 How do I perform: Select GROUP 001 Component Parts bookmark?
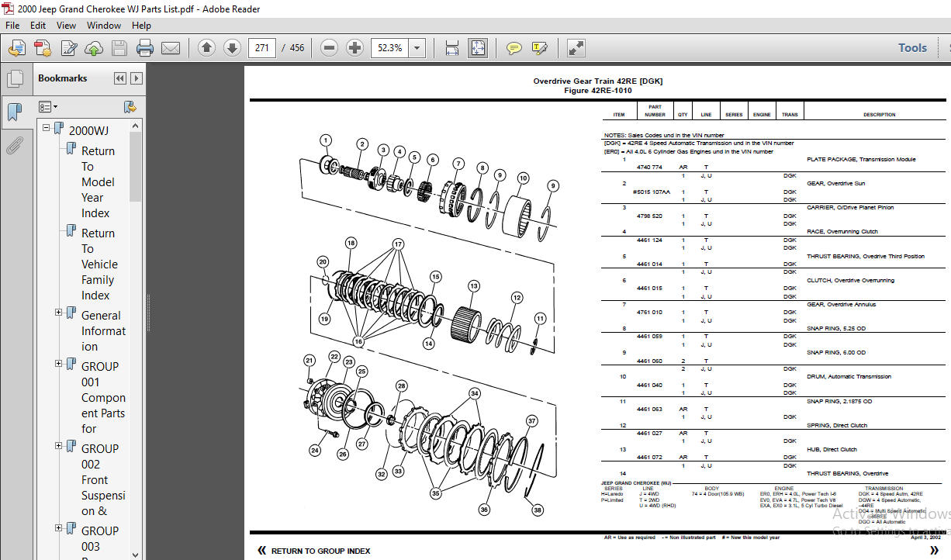(103, 398)
